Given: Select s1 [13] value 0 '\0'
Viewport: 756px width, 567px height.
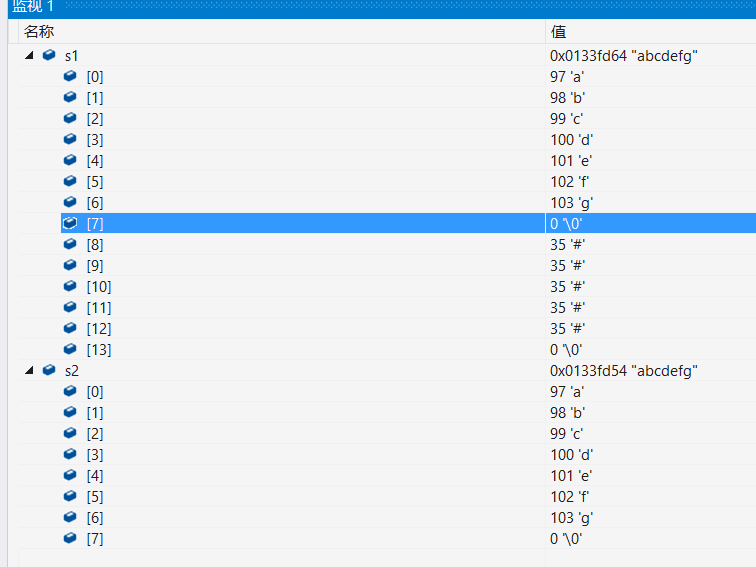Looking at the screenshot, I should click(566, 350).
